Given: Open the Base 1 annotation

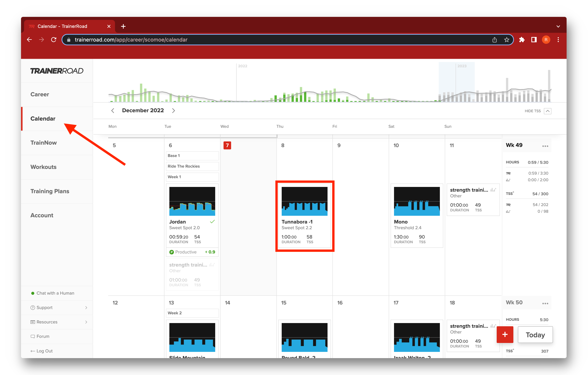Looking at the screenshot, I should [192, 156].
